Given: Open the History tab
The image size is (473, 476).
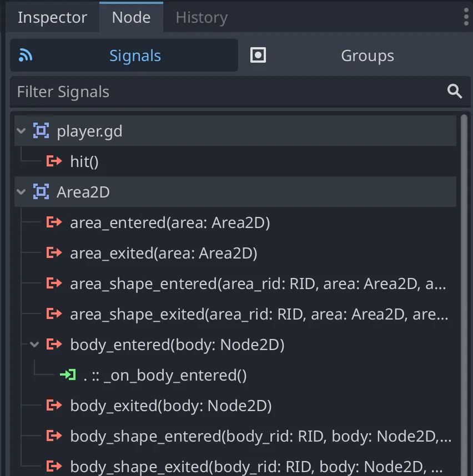Looking at the screenshot, I should 202,18.
